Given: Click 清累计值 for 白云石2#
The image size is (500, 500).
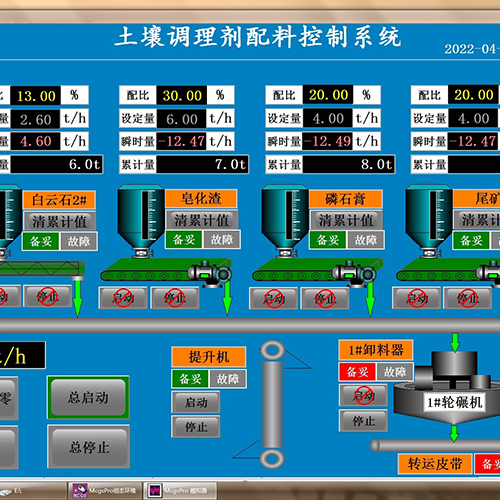Looking at the screenshot, I should pos(60,221).
